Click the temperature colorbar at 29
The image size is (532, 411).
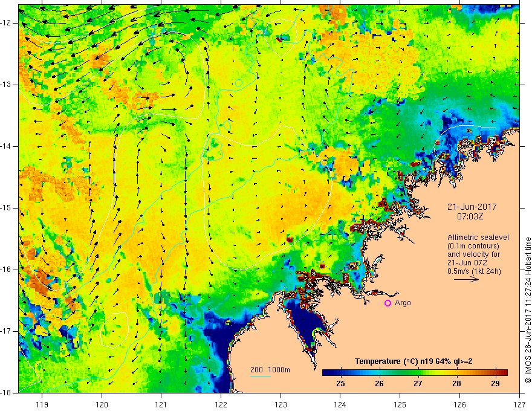495,373
